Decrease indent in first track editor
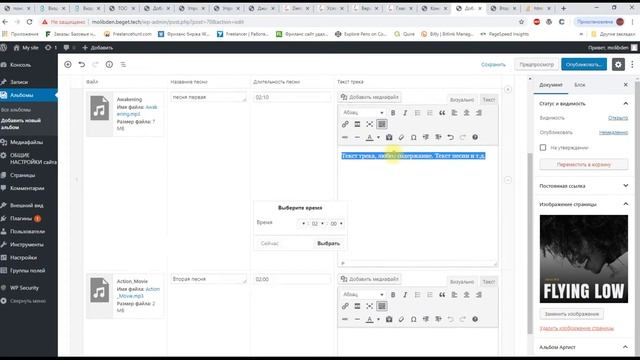640x360 pixels. (426, 137)
